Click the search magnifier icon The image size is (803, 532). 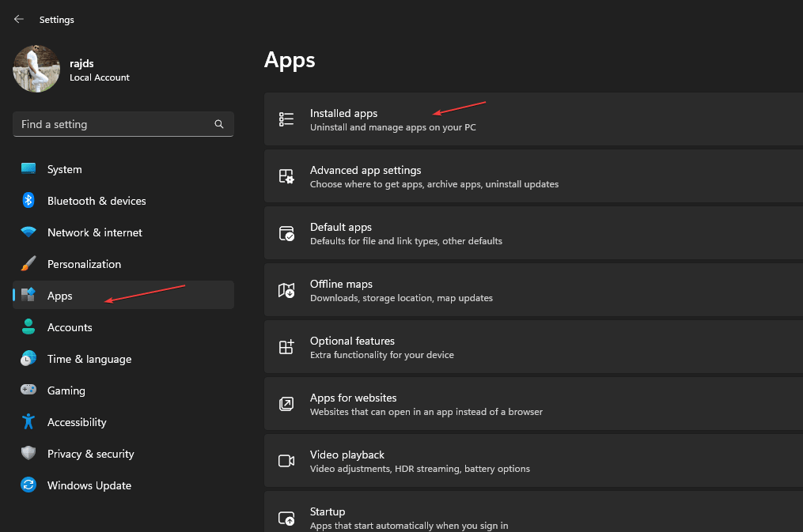(218, 124)
